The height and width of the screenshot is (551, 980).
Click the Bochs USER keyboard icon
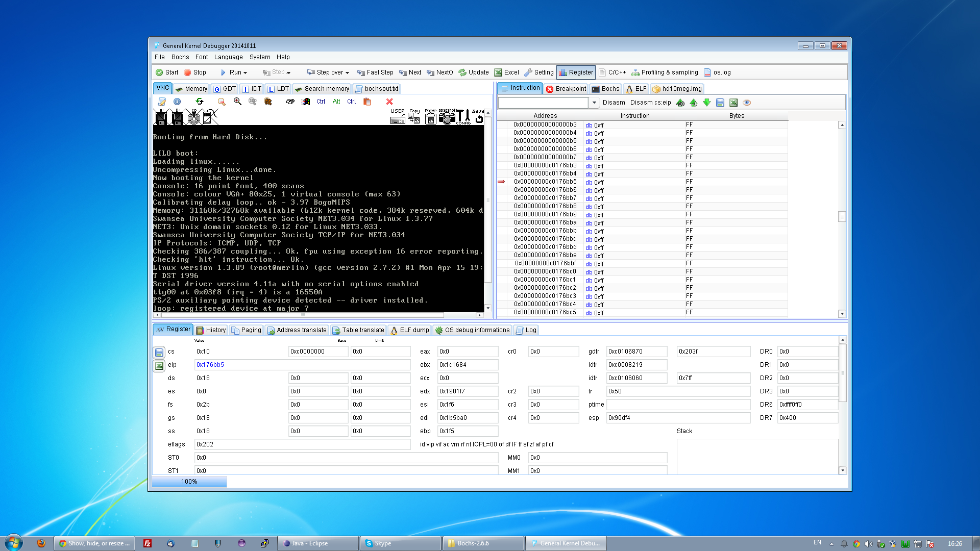(398, 117)
